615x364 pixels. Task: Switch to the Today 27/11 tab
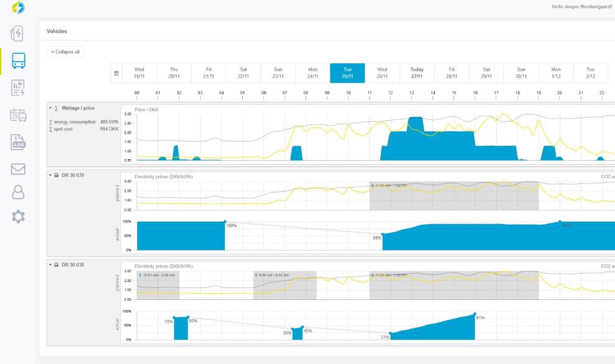click(417, 73)
